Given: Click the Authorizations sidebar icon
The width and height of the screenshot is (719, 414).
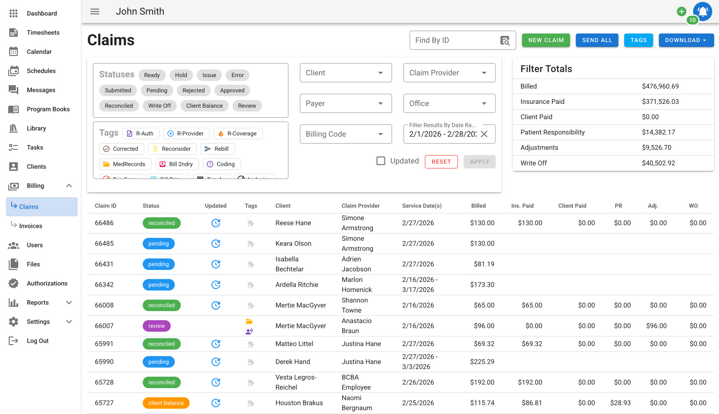Looking at the screenshot, I should [14, 283].
